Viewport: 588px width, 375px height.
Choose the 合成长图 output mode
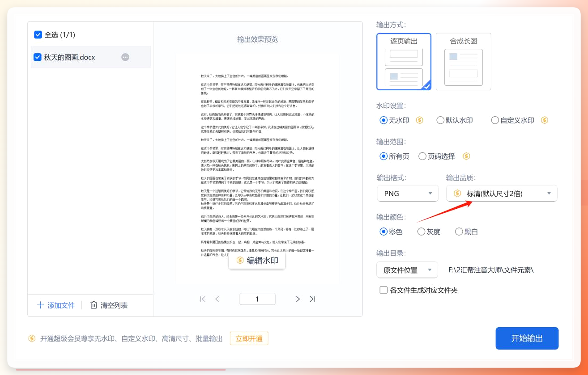point(464,61)
